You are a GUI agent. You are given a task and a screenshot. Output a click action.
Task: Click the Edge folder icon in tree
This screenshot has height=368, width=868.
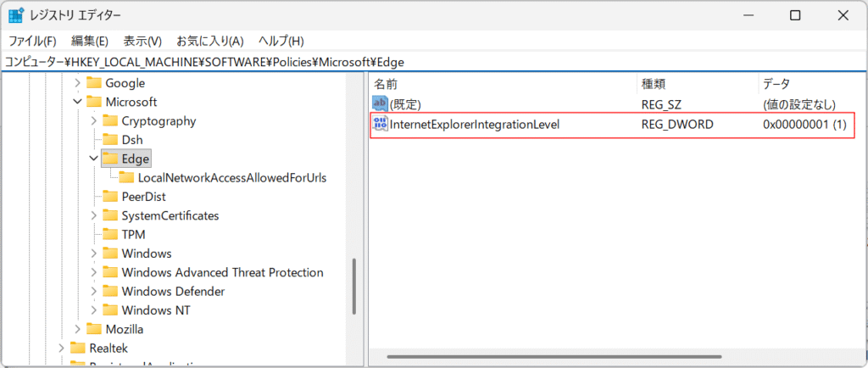(110, 159)
